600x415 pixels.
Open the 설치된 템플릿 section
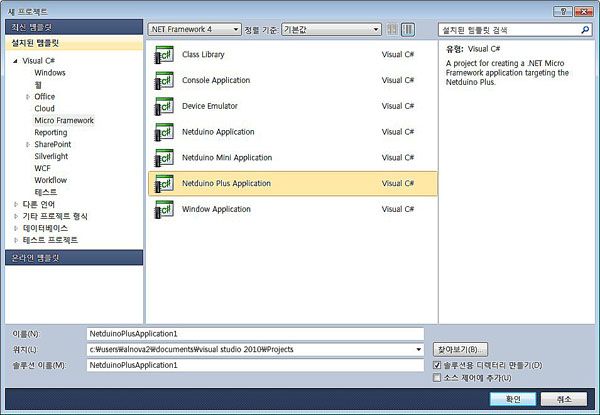(x=74, y=43)
